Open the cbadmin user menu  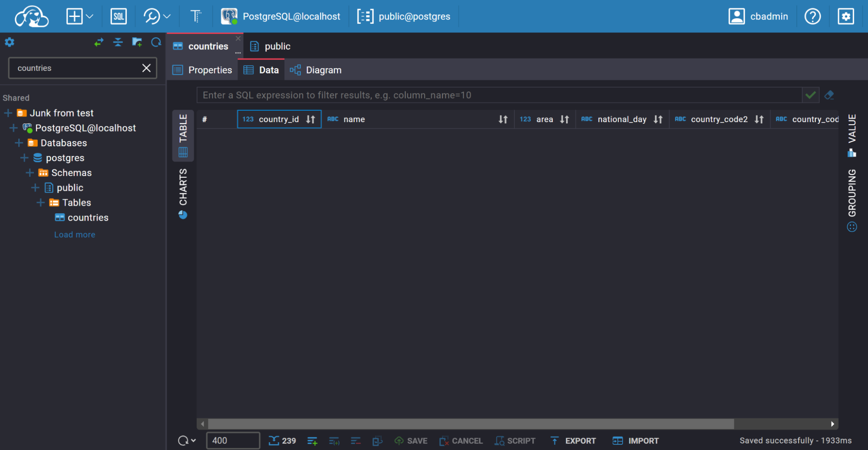coord(758,17)
